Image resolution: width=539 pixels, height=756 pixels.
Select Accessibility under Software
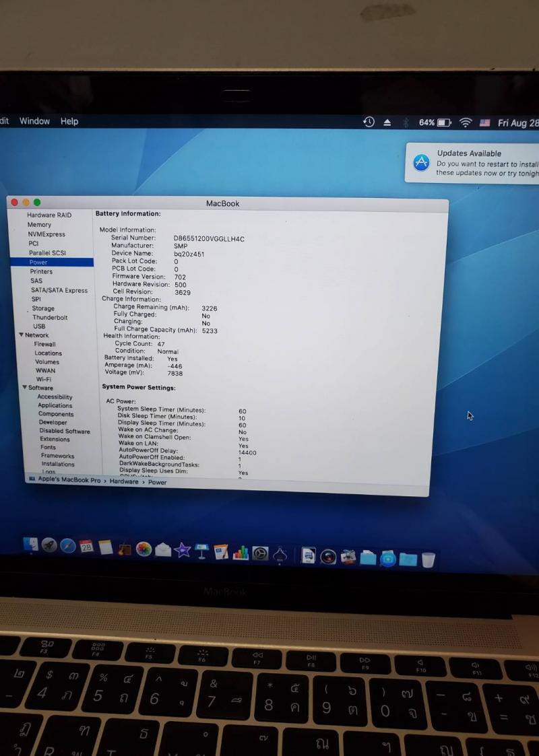coord(55,397)
